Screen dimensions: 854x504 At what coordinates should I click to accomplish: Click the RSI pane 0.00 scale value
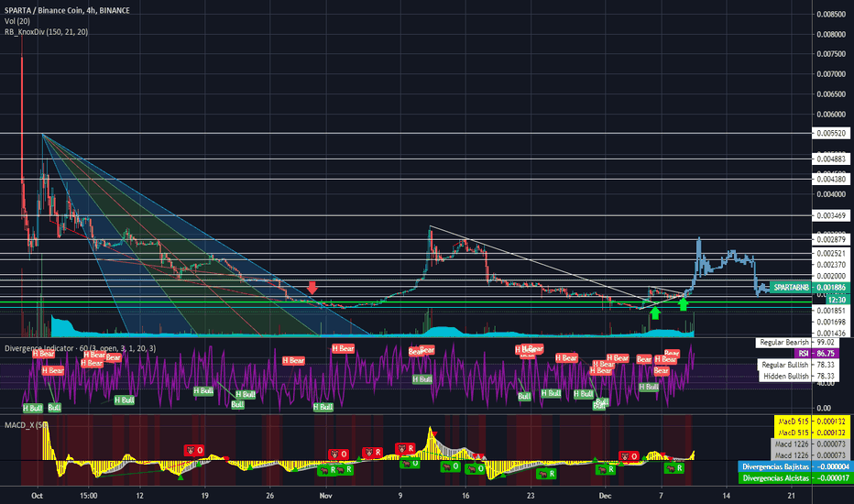[x=824, y=408]
